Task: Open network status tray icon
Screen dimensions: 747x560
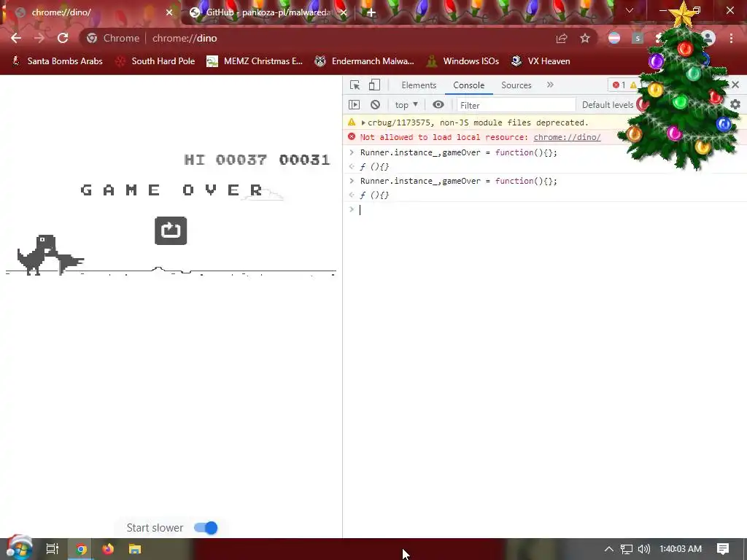Action: click(627, 549)
